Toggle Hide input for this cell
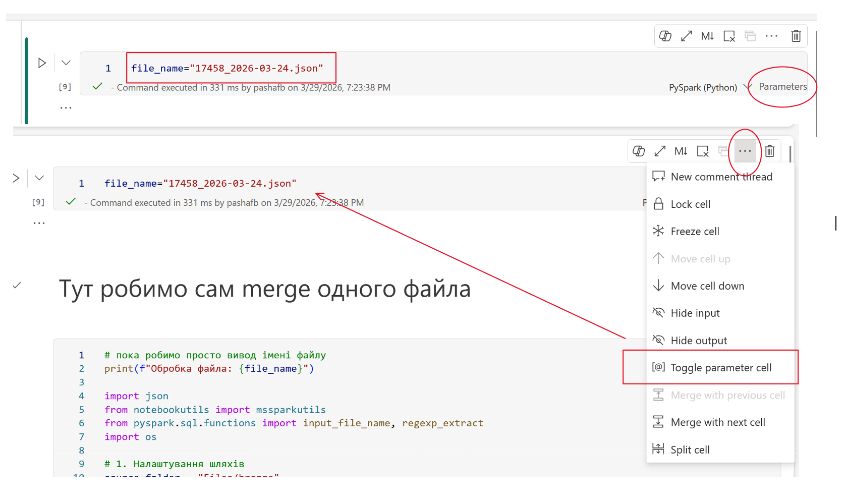Image resolution: width=845 pixels, height=504 pixels. coord(720,313)
